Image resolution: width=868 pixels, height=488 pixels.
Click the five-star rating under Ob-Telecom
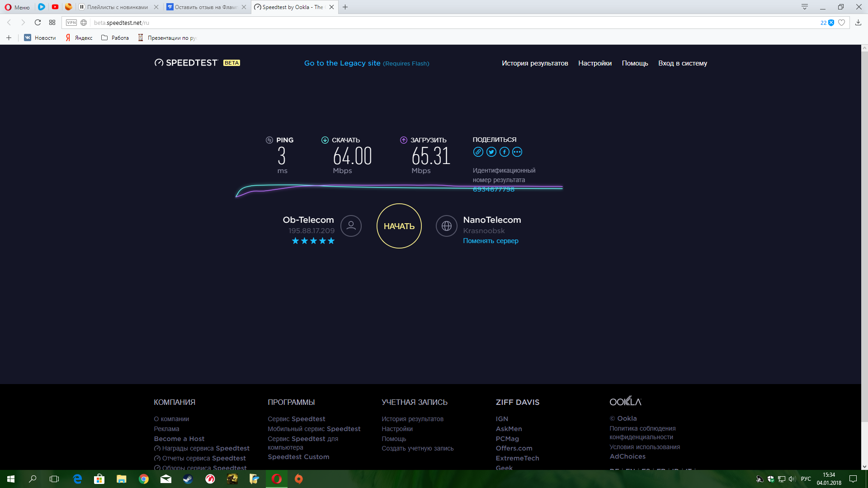pos(313,241)
